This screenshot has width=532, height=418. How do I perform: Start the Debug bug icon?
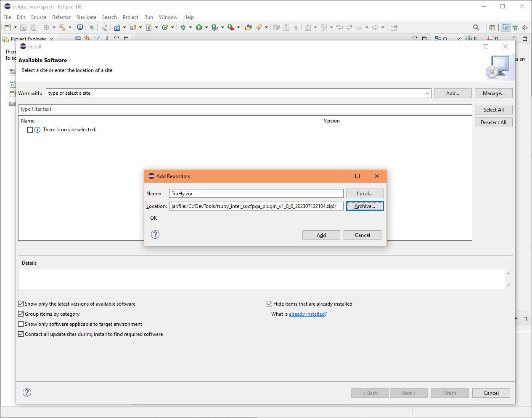184,27
